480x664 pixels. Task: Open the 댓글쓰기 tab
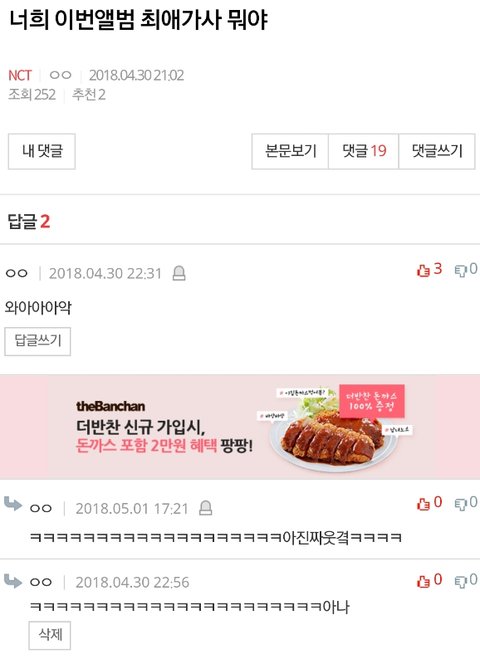pyautogui.click(x=437, y=151)
